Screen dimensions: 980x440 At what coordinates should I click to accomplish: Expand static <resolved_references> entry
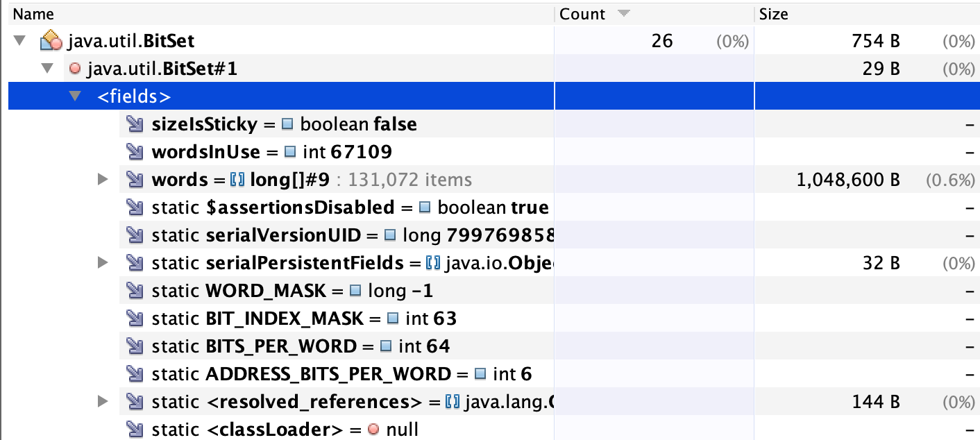click(103, 402)
